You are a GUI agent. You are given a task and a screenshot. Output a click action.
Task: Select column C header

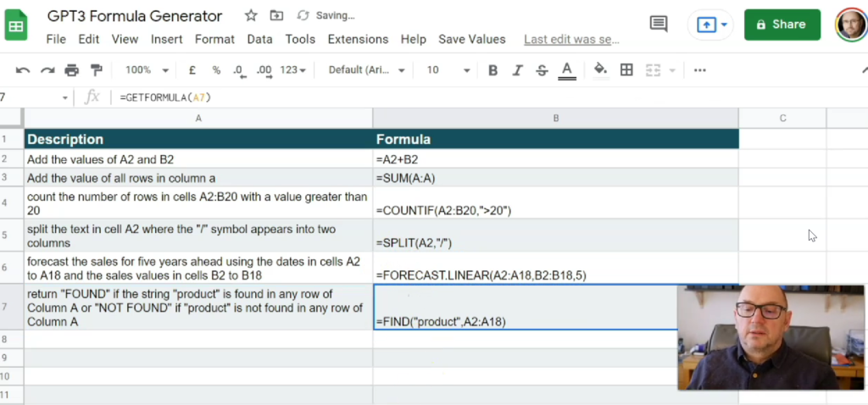pos(782,118)
